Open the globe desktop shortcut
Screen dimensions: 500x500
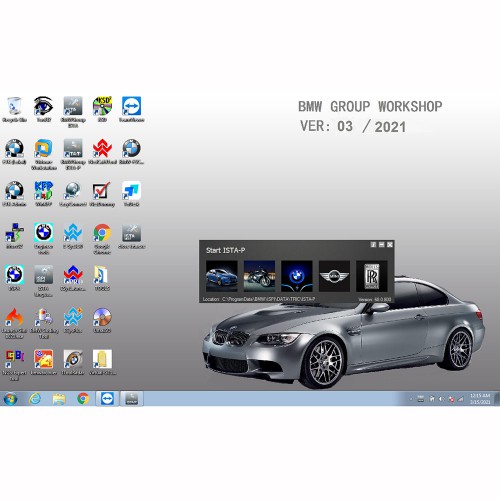tap(73, 194)
